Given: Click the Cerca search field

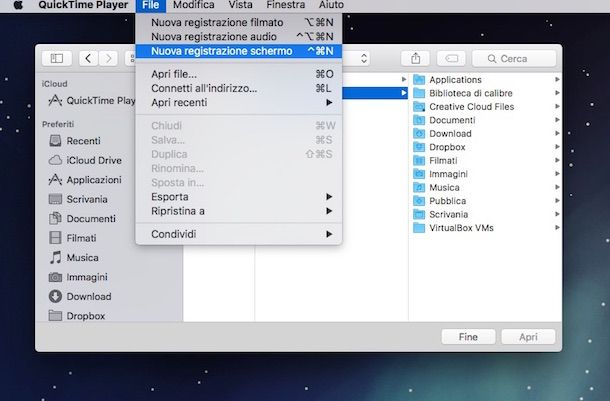Looking at the screenshot, I should [x=514, y=59].
